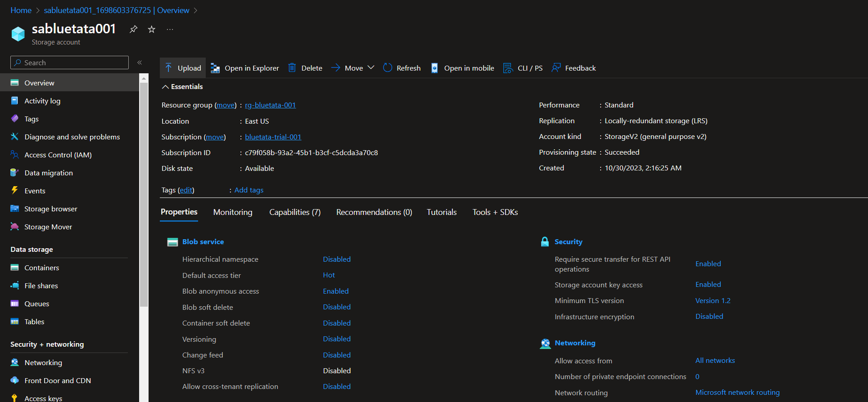Click Microsoft network routing value
The width and height of the screenshot is (868, 402).
[737, 393]
